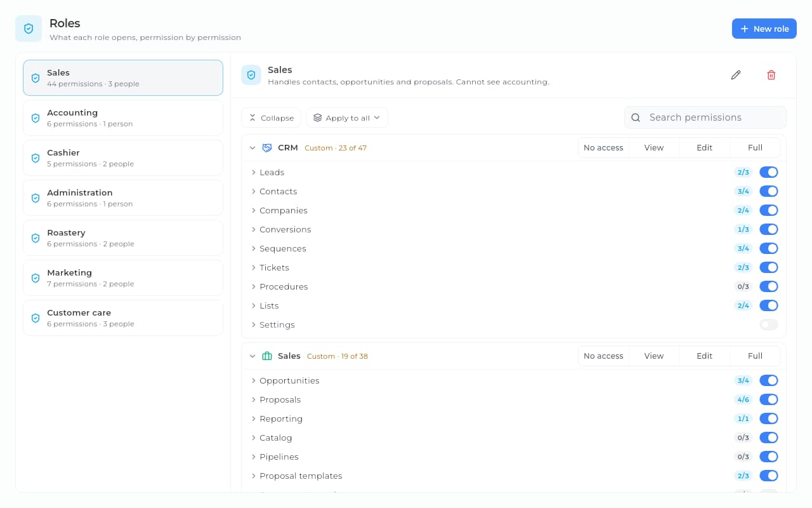Select the Accounting role
Image resolution: width=812 pixels, height=508 pixels.
(x=123, y=118)
